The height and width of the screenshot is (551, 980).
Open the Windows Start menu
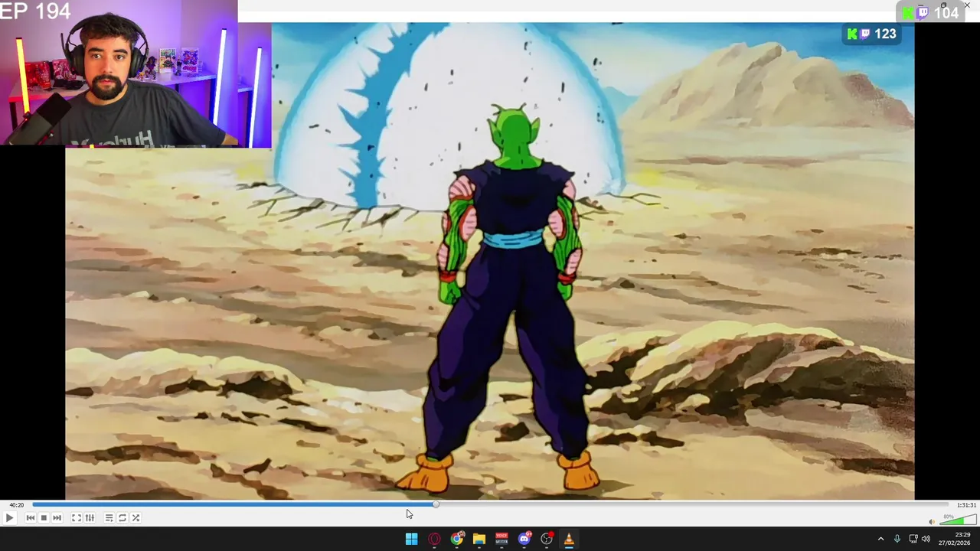pos(411,539)
